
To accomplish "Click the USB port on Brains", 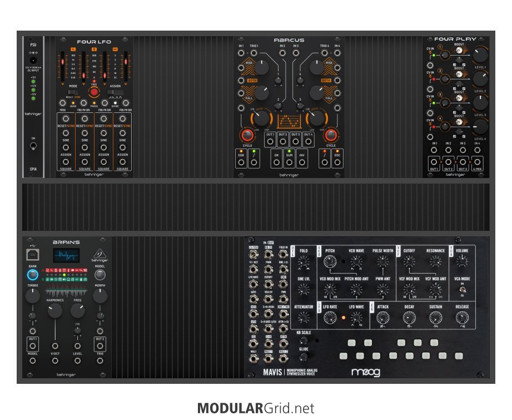I will (33, 255).
